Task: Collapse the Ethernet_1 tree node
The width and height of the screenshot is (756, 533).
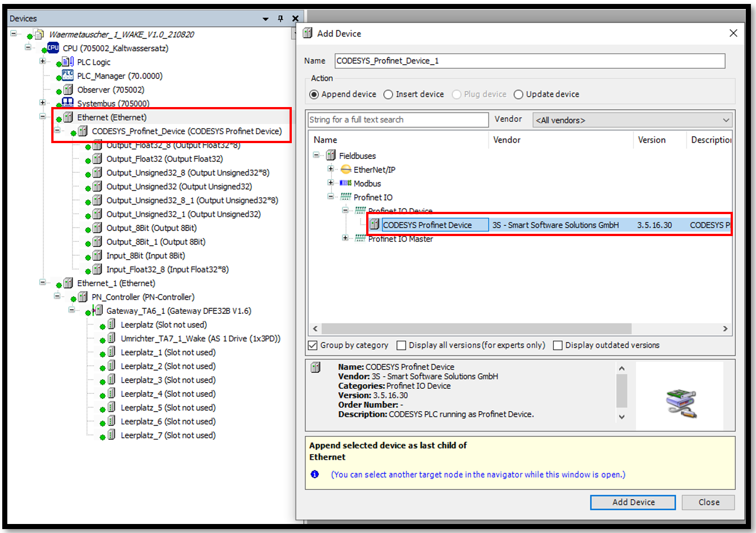Action: 43,283
